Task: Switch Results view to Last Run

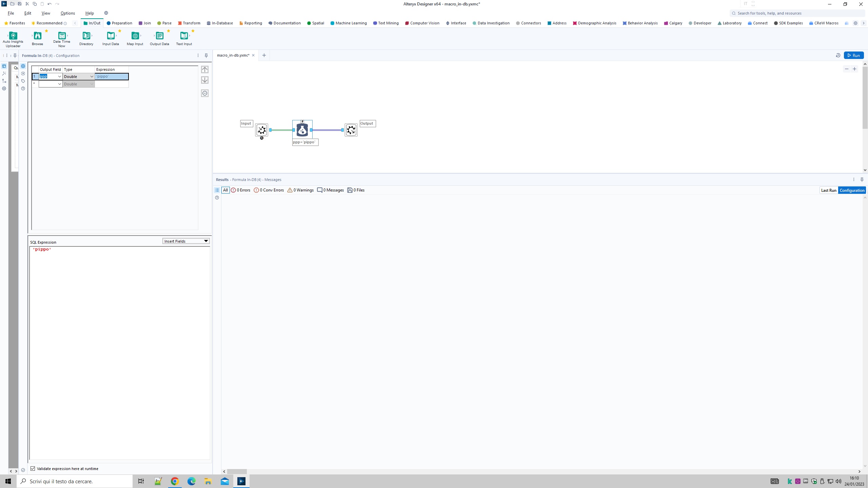Action: coord(829,190)
